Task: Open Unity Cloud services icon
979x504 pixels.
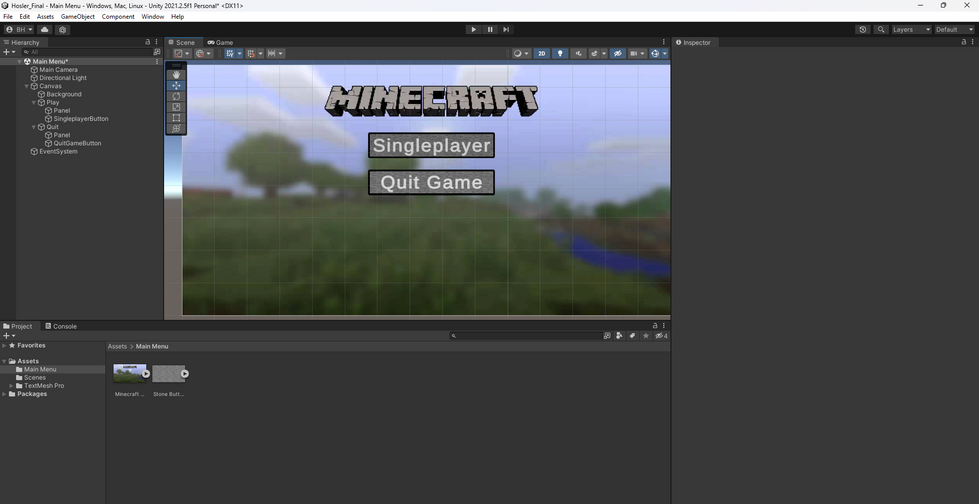Action: 44,29
